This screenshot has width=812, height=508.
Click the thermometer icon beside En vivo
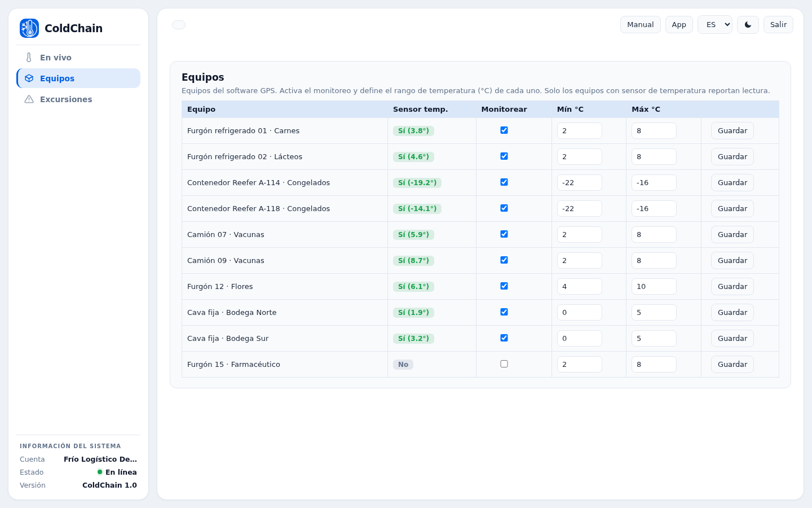pos(29,58)
